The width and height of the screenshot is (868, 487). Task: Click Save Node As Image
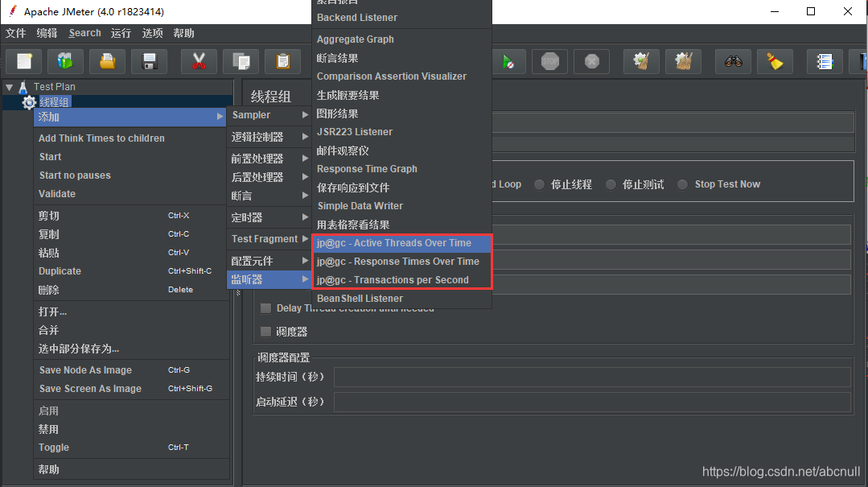(x=132, y=370)
